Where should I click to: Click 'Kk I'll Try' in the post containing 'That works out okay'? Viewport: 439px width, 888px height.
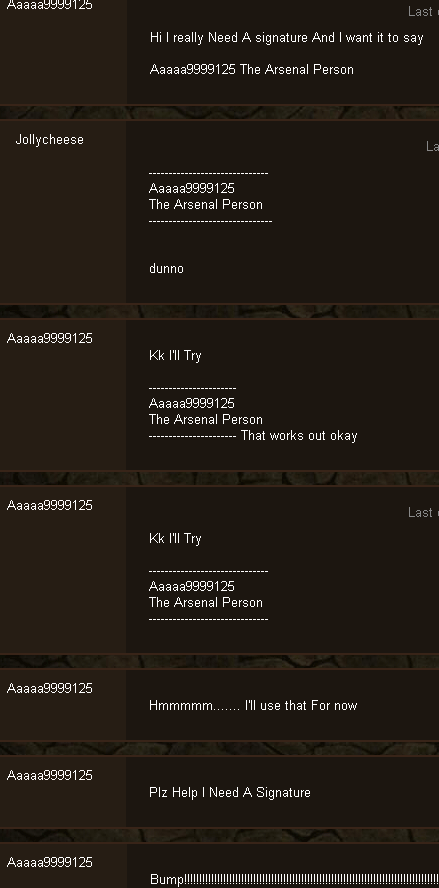[x=175, y=355]
